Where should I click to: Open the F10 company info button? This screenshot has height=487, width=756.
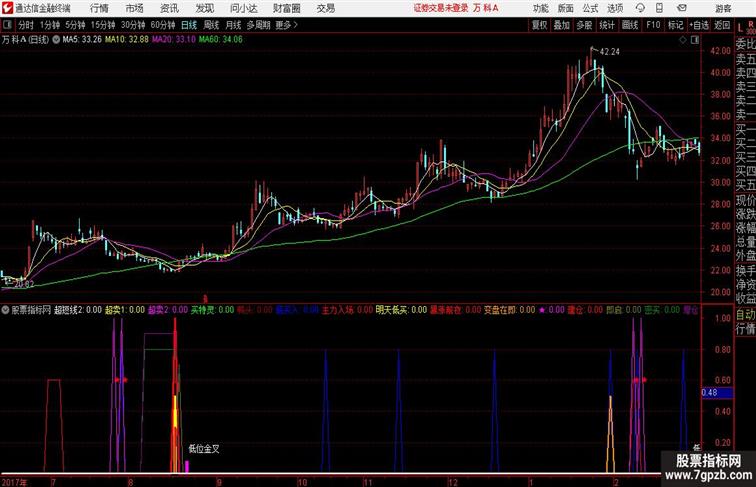[x=653, y=25]
